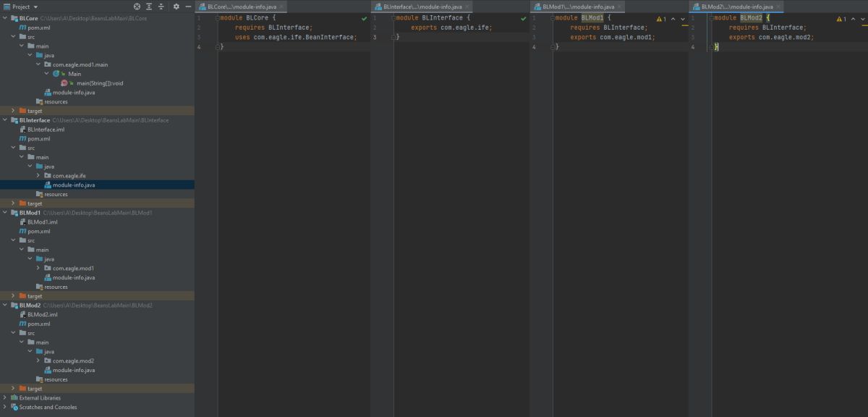The width and height of the screenshot is (868, 417).
Task: Collapse java folder under BLCore
Action: 30,56
